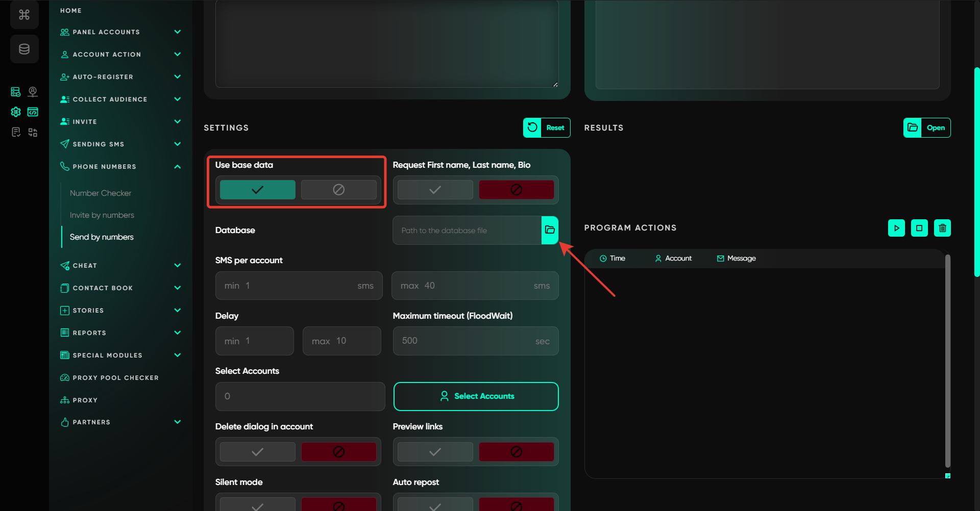Open the gear settings icon in left rail

(16, 112)
